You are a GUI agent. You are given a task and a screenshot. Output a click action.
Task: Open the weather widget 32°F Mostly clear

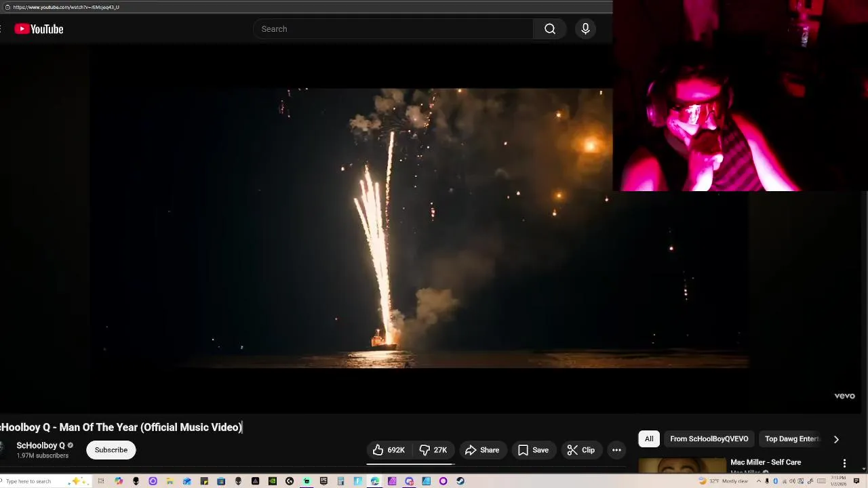(x=724, y=481)
